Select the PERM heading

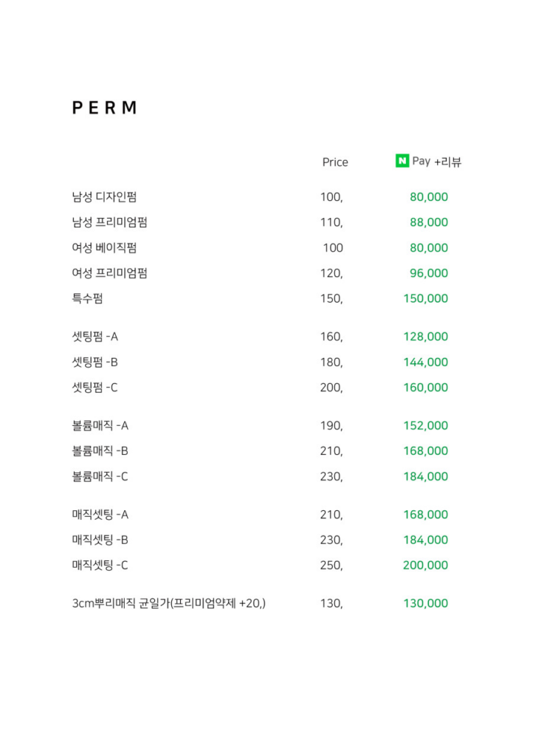pyautogui.click(x=105, y=108)
